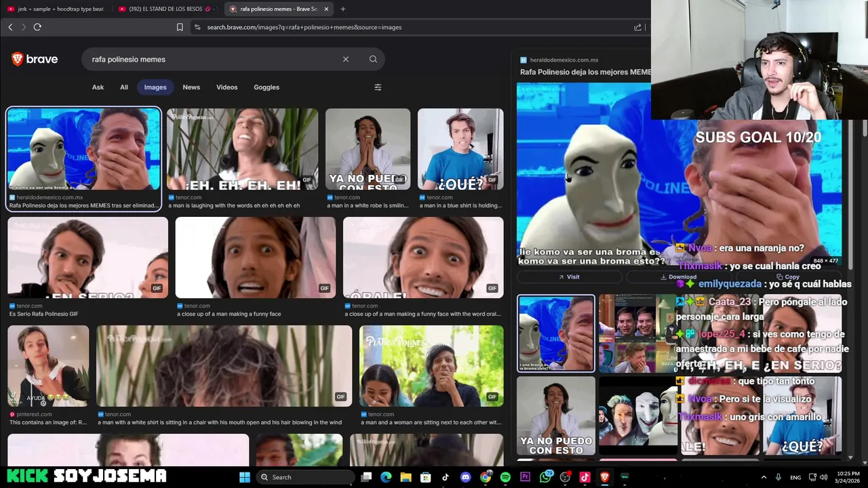Image resolution: width=868 pixels, height=488 pixels.
Task: Open the man and woman sitting GIF result
Action: (x=431, y=366)
